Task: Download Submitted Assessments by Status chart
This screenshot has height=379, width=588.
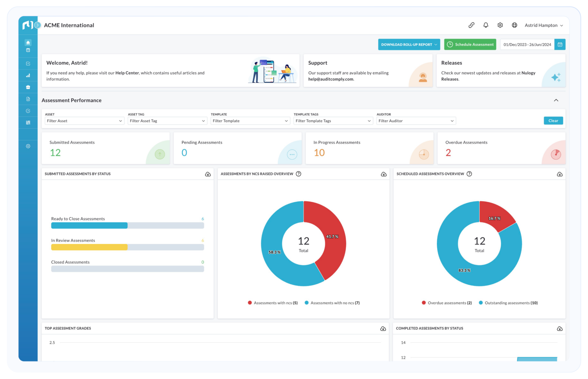Action: tap(208, 174)
